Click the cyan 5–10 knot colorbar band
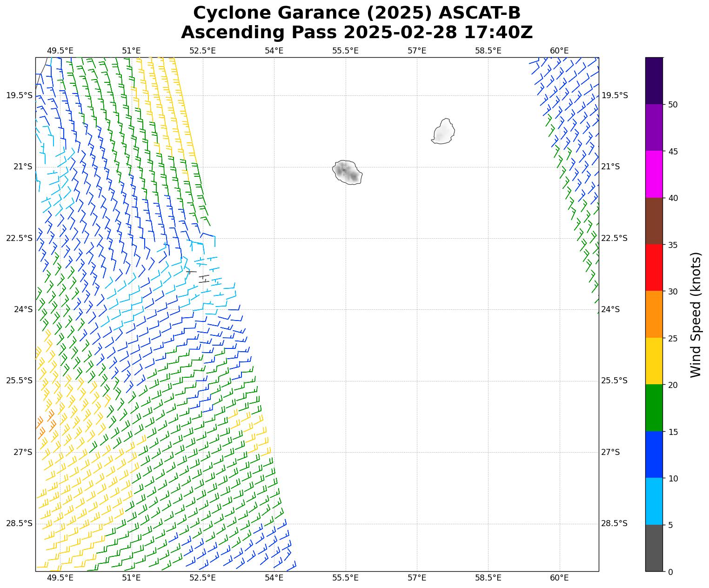The width and height of the screenshot is (709, 588). coord(654,501)
